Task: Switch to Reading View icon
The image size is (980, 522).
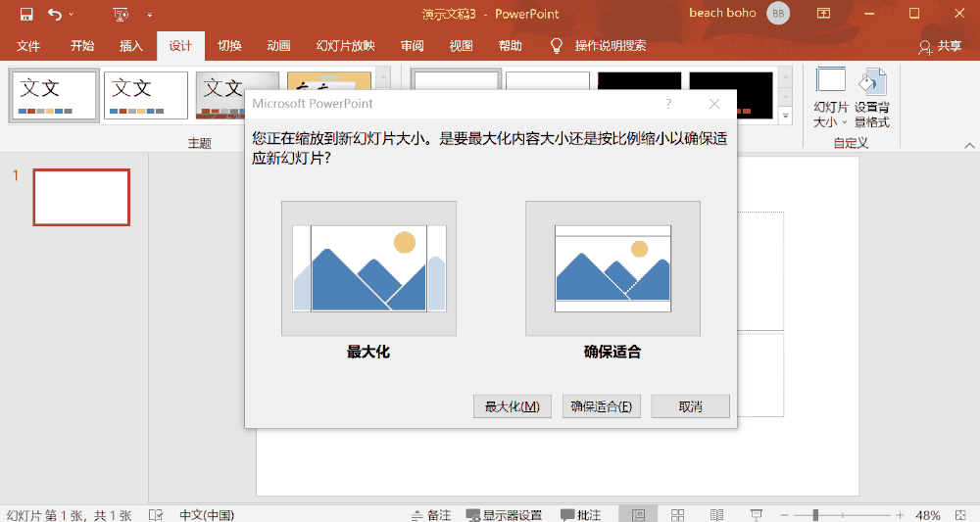Action: pos(716,514)
